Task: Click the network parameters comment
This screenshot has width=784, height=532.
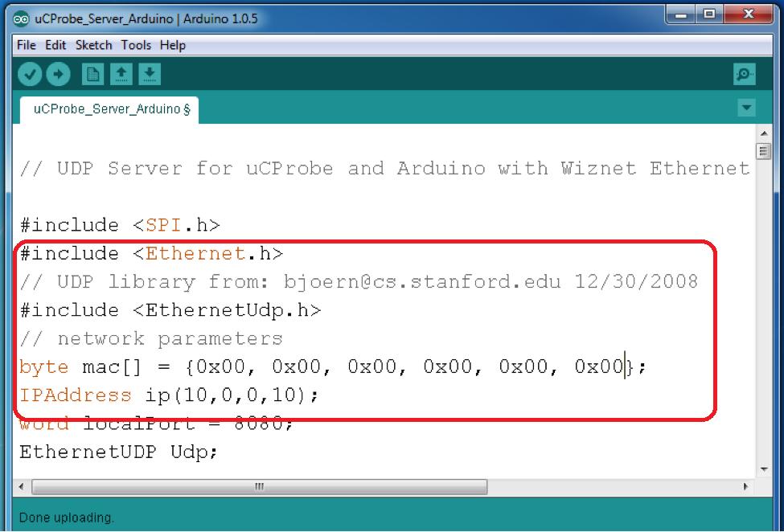Action: click(151, 339)
